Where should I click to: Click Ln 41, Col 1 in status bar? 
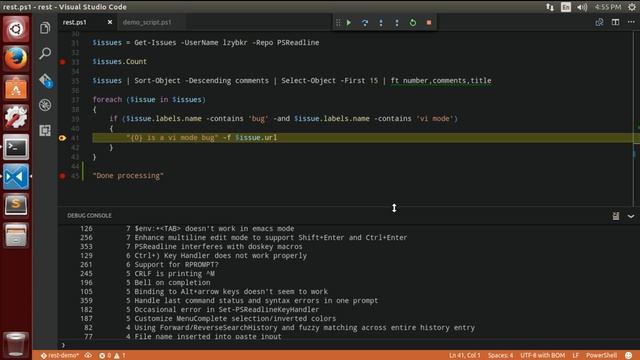pos(465,356)
